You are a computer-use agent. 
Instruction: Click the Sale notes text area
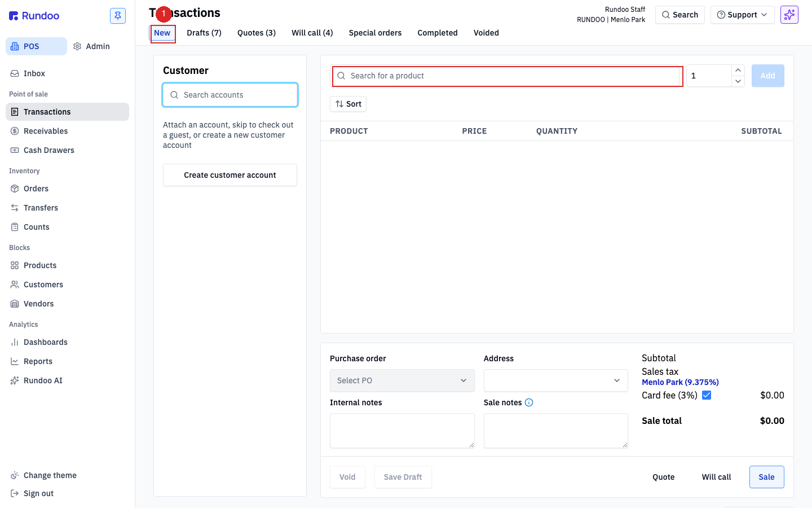point(556,431)
